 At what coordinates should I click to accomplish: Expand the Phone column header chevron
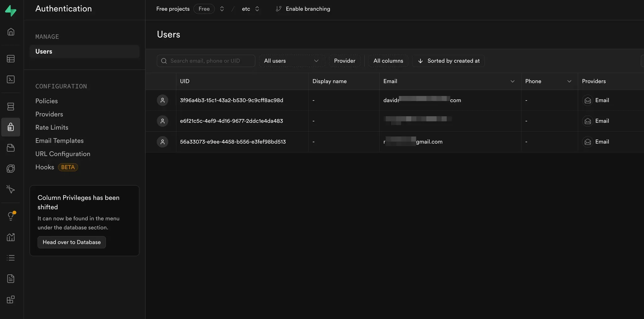pyautogui.click(x=569, y=81)
